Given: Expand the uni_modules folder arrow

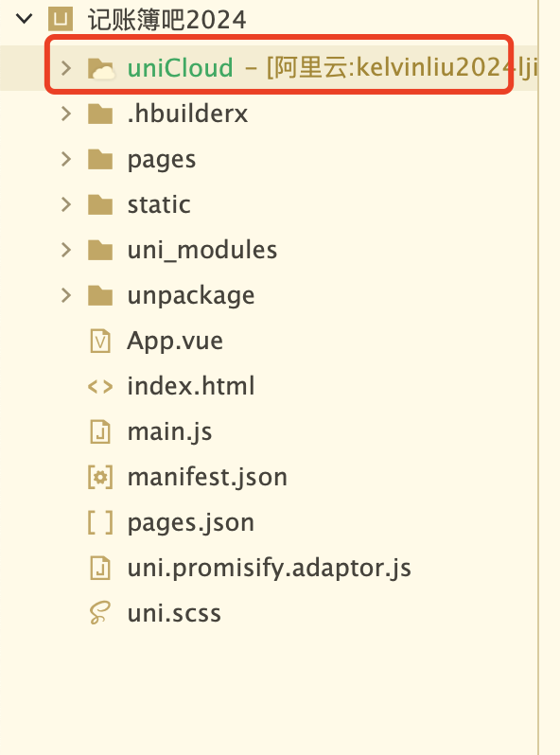Looking at the screenshot, I should pos(66,250).
